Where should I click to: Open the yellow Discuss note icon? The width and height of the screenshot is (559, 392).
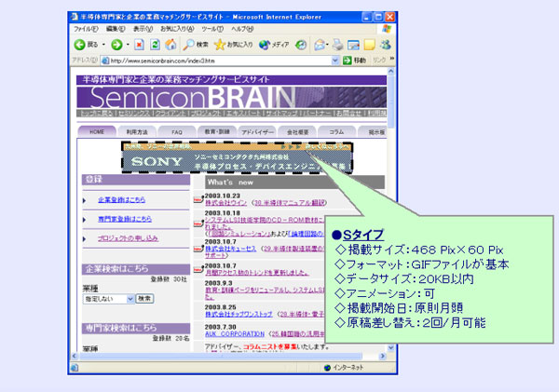369,45
